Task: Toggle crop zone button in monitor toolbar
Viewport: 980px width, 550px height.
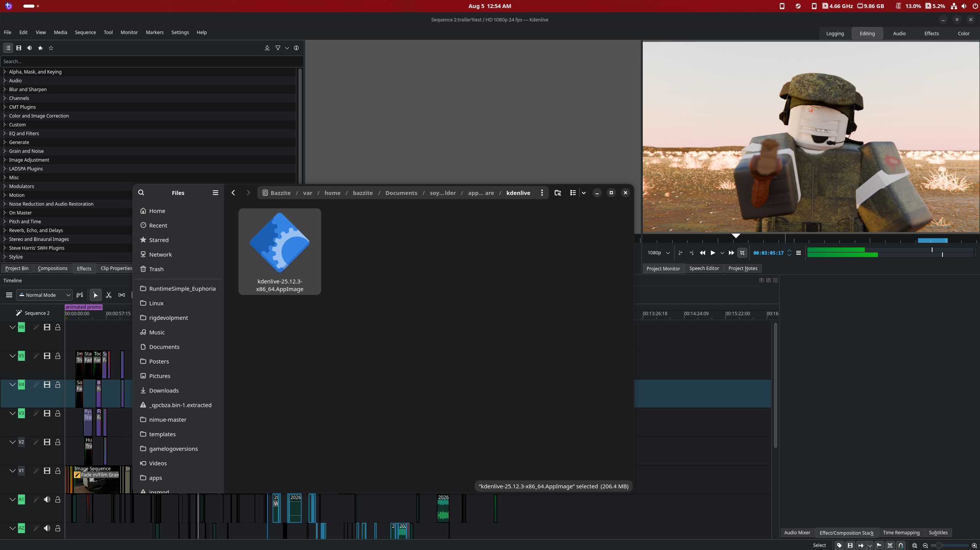Action: (x=742, y=253)
